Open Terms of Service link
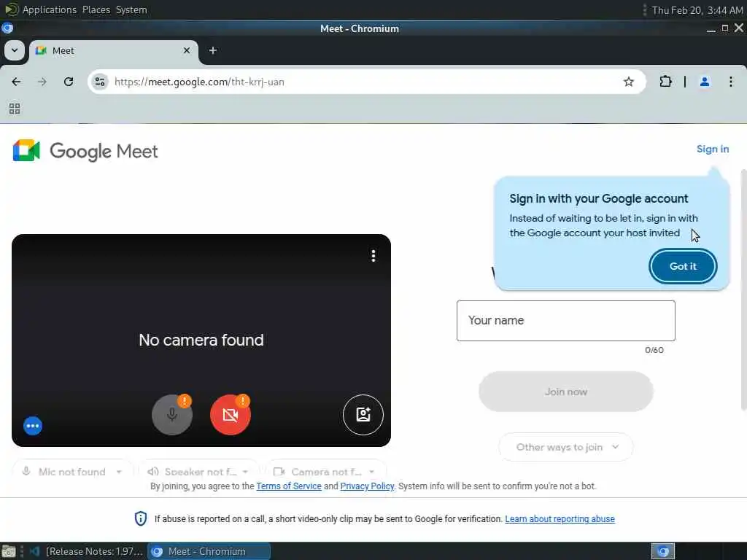Viewport: 747px width, 560px height. [289, 486]
